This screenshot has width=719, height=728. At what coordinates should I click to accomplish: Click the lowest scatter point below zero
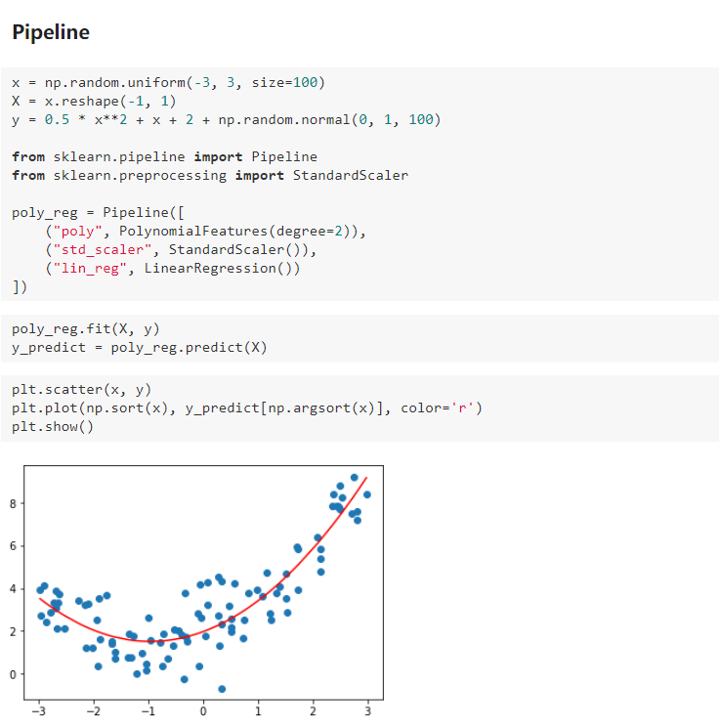[222, 689]
